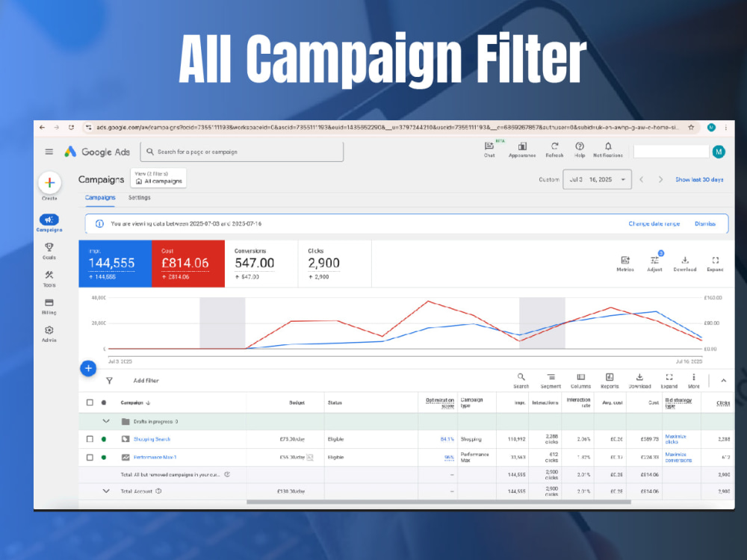This screenshot has height=560, width=747.
Task: Go to the previous date range
Action: click(x=641, y=179)
